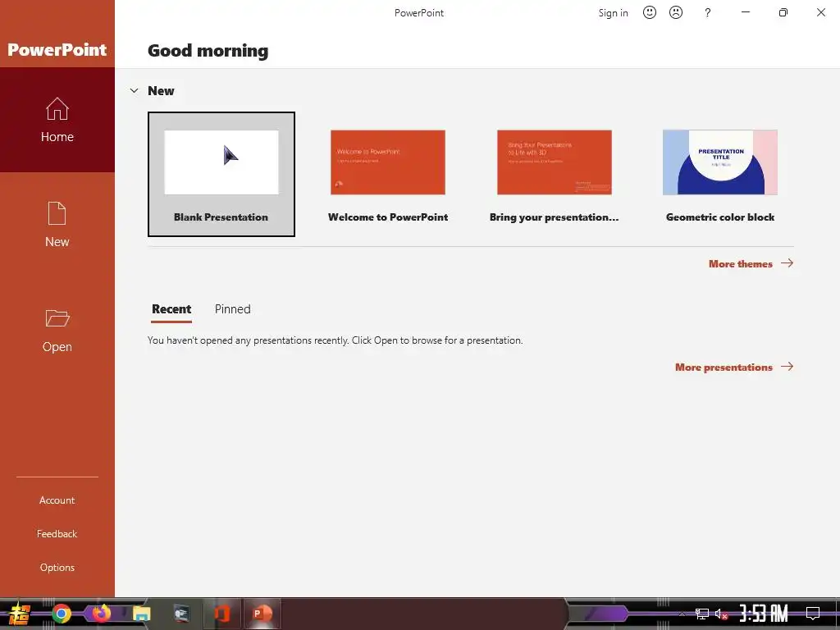Restore down the PowerPoint window
The height and width of the screenshot is (630, 840).
tap(783, 12)
